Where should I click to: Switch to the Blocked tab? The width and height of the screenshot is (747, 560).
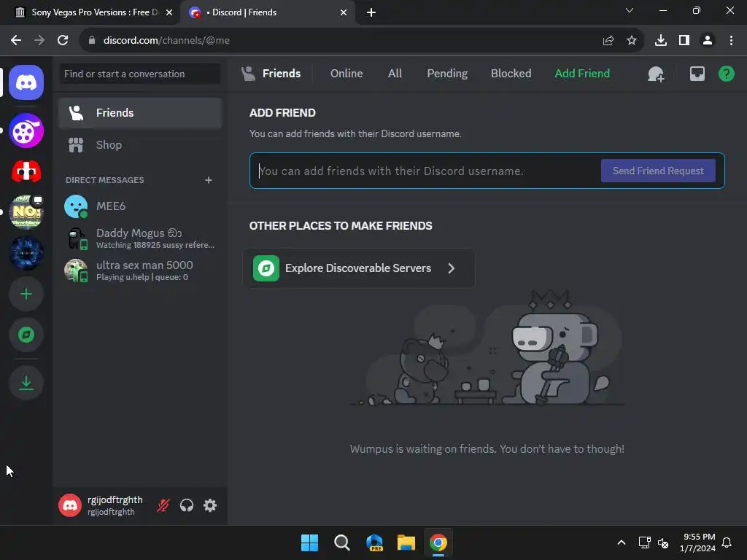tap(511, 74)
